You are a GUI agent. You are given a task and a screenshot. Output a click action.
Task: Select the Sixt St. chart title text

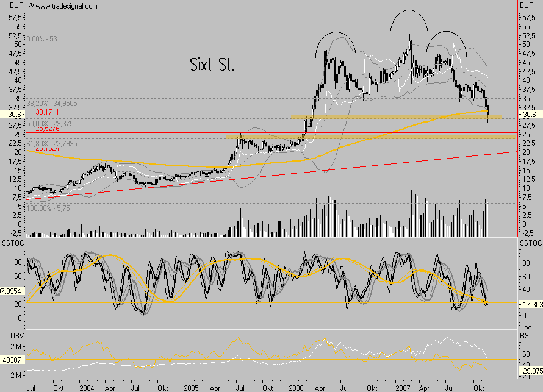(x=210, y=63)
